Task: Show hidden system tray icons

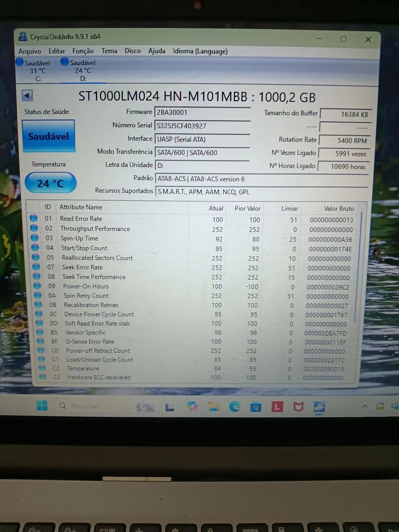Action: tap(365, 406)
